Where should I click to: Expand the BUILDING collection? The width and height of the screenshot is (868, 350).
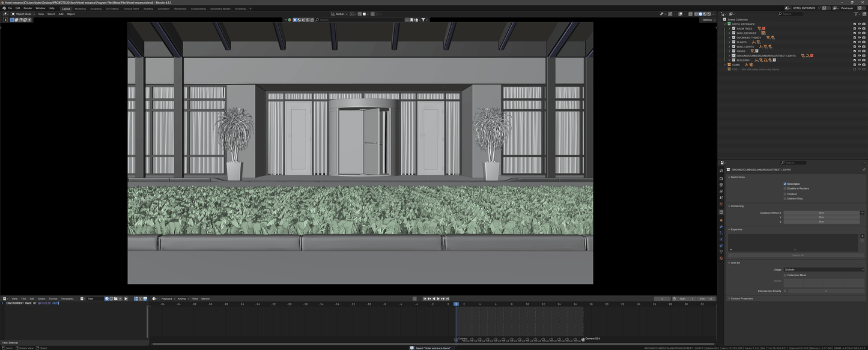(x=729, y=60)
